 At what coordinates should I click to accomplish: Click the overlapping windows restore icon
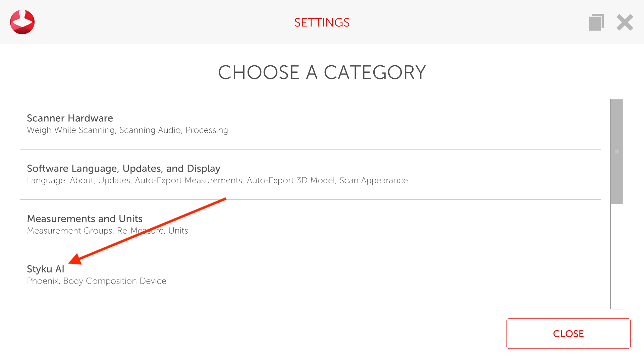(596, 22)
